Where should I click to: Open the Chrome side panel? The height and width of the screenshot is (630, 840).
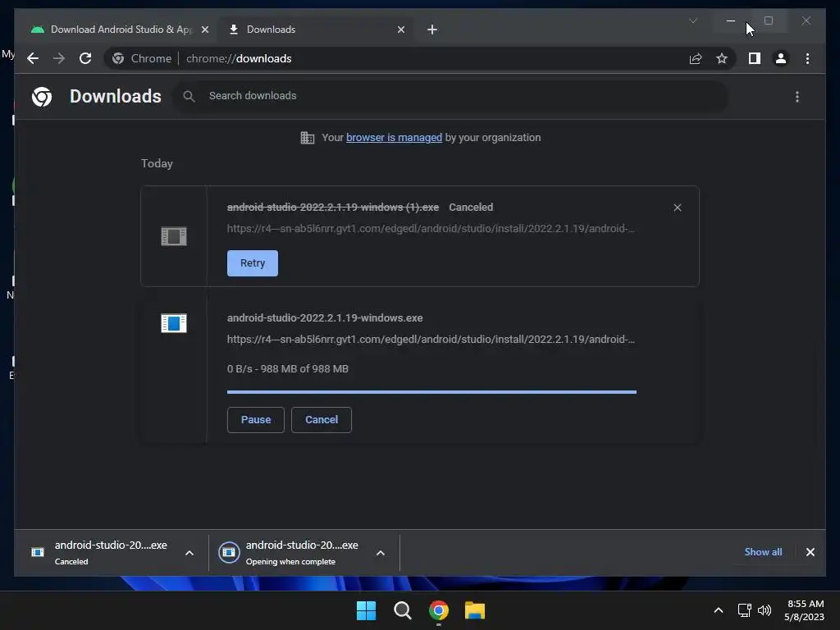pos(755,58)
